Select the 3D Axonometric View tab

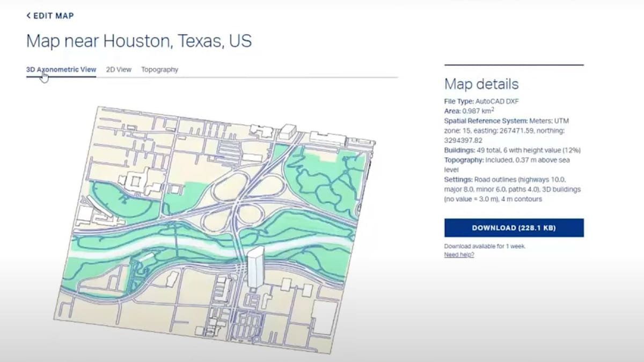(61, 70)
